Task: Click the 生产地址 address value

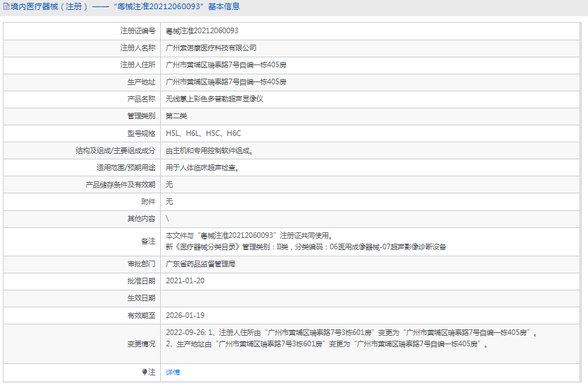Action: point(226,81)
